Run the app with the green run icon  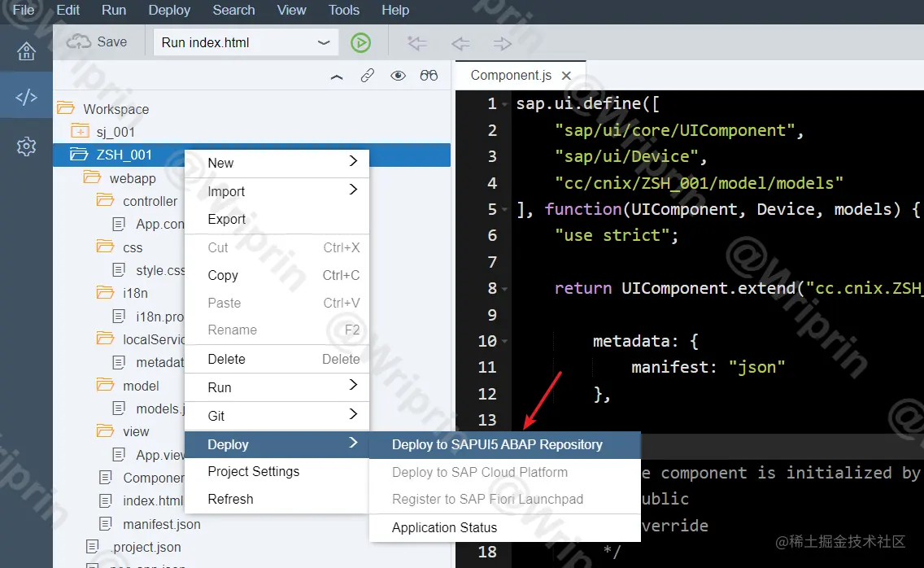click(x=361, y=42)
